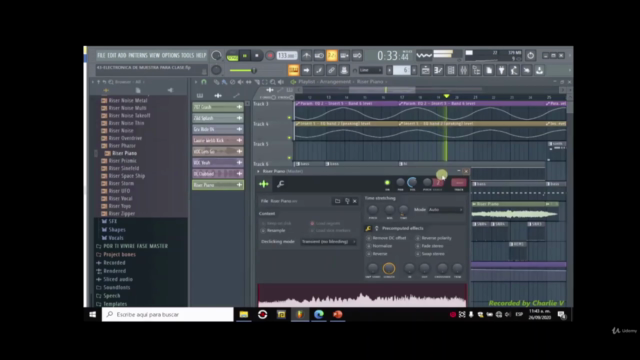
Task: Open the piano roll toolbar icon
Action: pos(438,71)
